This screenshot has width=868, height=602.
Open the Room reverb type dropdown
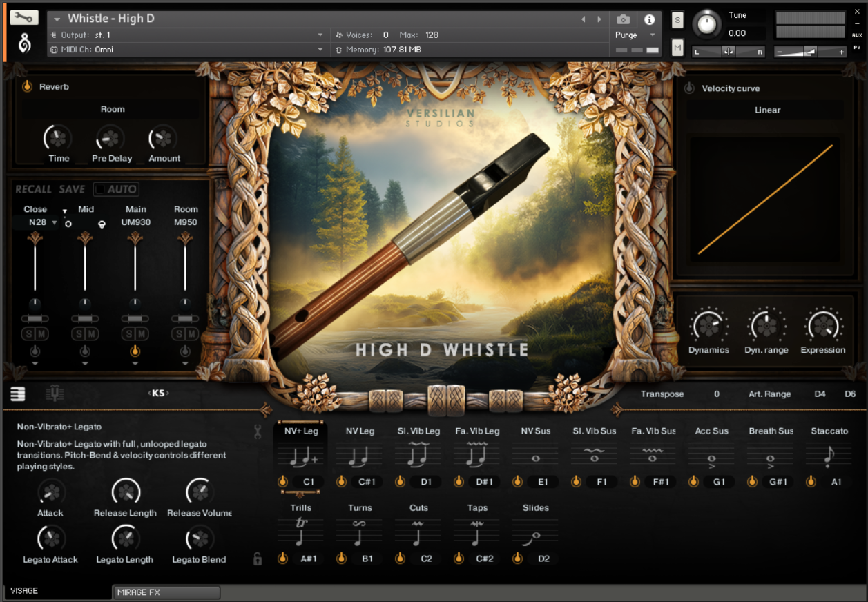click(x=112, y=109)
